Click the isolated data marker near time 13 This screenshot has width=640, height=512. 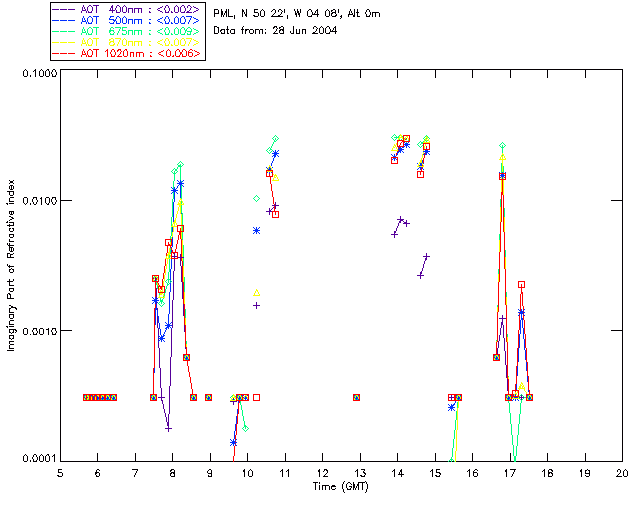pyautogui.click(x=356, y=397)
